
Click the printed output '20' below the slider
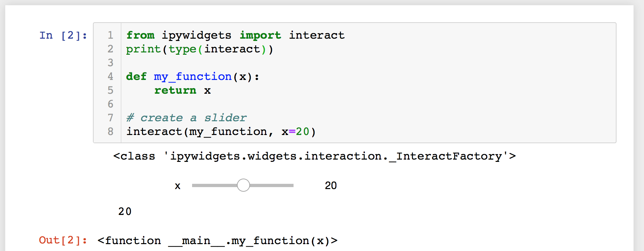[125, 211]
